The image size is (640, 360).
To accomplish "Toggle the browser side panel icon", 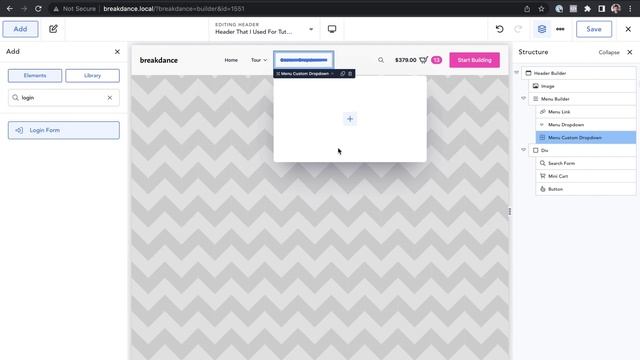I will [602, 9].
